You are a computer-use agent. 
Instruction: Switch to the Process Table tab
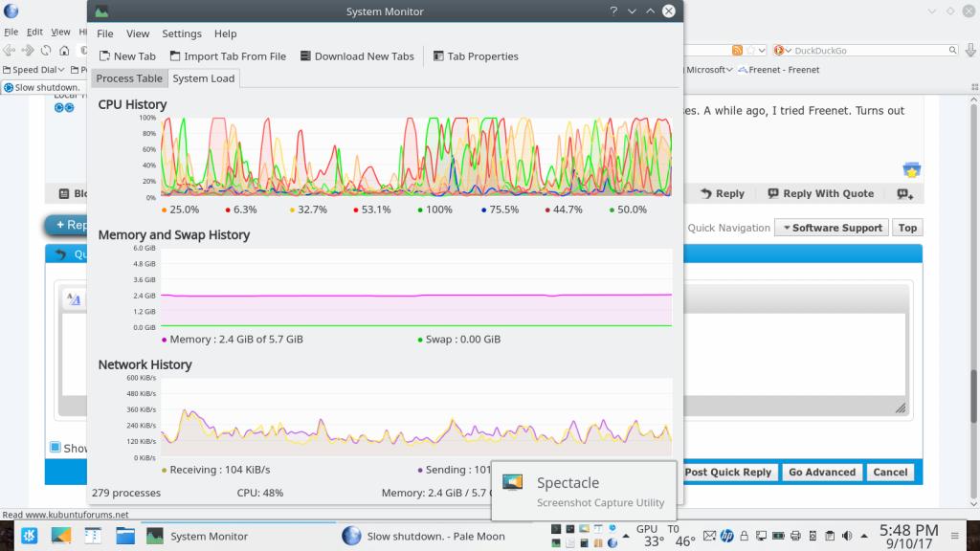pos(129,78)
